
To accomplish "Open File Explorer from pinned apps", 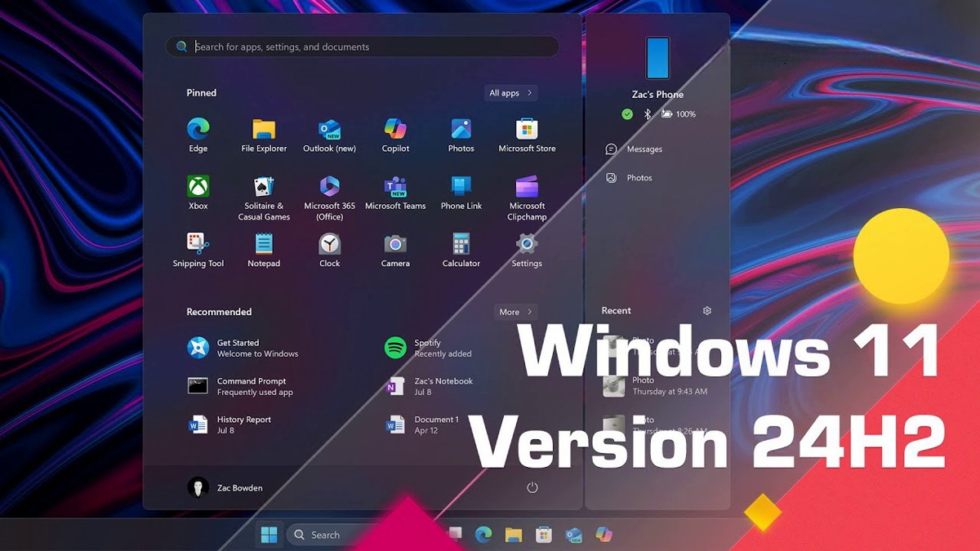I will [x=264, y=136].
